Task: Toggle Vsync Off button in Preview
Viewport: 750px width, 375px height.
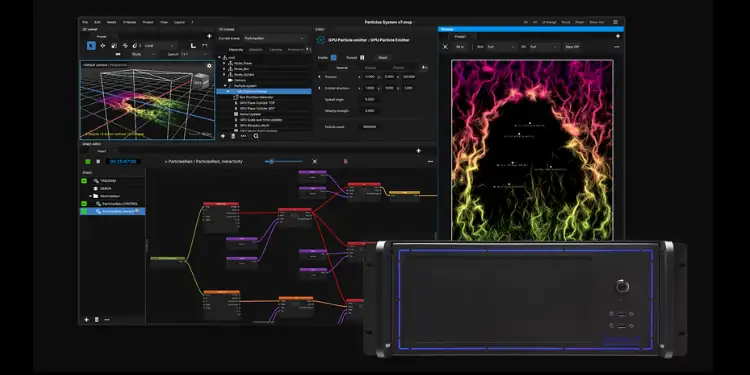Action: [572, 47]
